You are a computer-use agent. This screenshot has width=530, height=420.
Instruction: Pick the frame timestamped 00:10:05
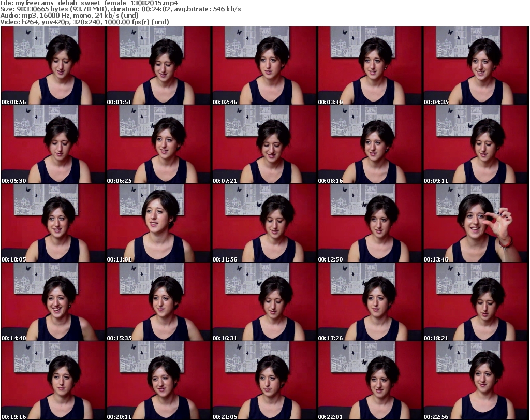(53, 223)
